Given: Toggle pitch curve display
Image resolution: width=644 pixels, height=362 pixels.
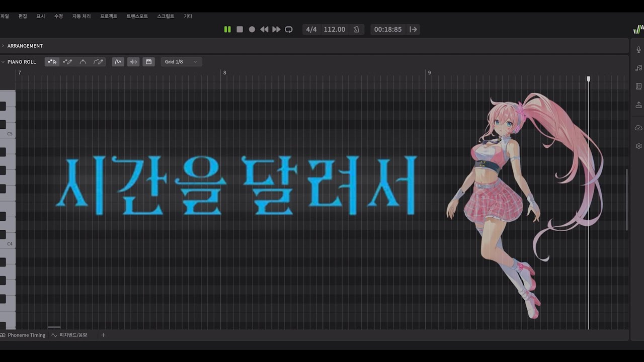Looking at the screenshot, I should coord(118,62).
